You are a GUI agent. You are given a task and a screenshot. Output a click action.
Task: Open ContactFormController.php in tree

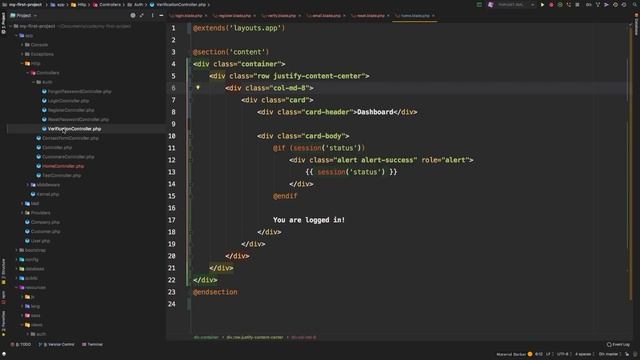point(70,138)
